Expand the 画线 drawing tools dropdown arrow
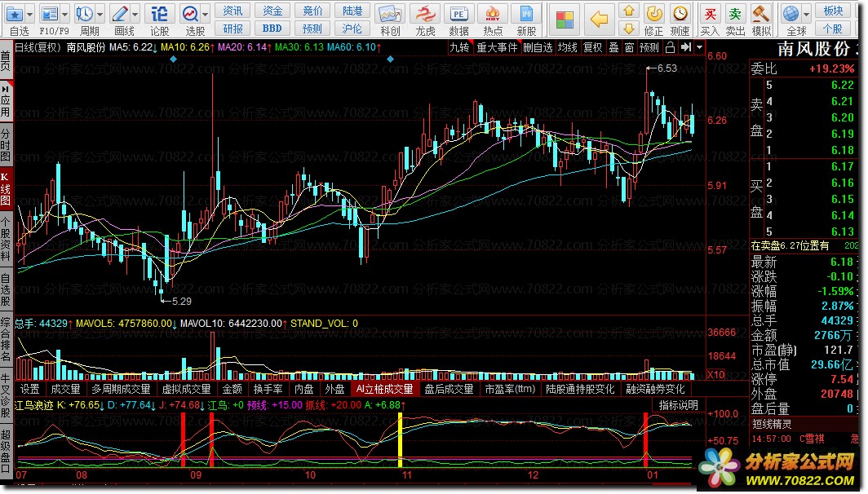The image size is (868, 494). 135,15
